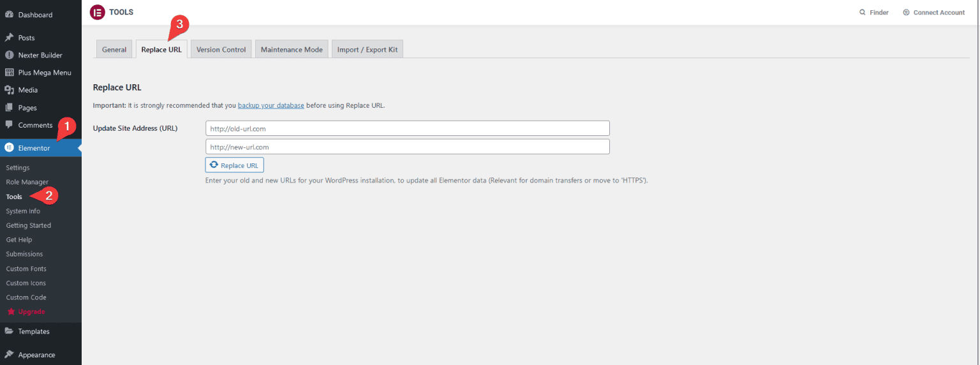Select the Maintenance Mode tab
The image size is (980, 365).
pyautogui.click(x=292, y=50)
